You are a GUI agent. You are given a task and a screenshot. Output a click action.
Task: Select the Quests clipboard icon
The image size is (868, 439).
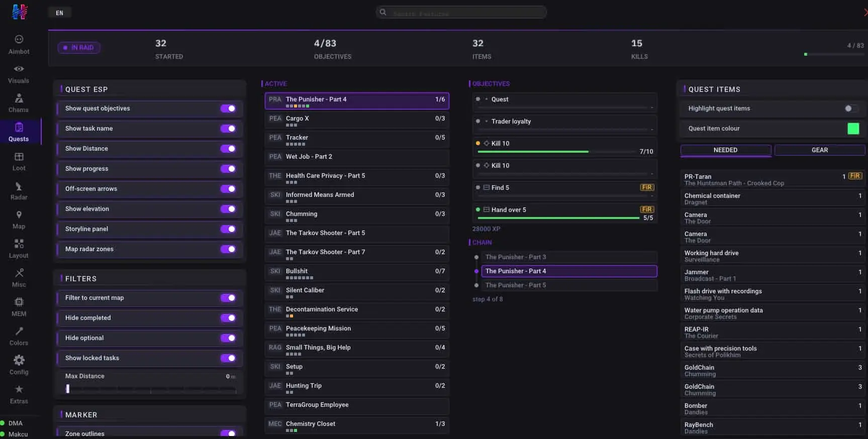click(19, 127)
